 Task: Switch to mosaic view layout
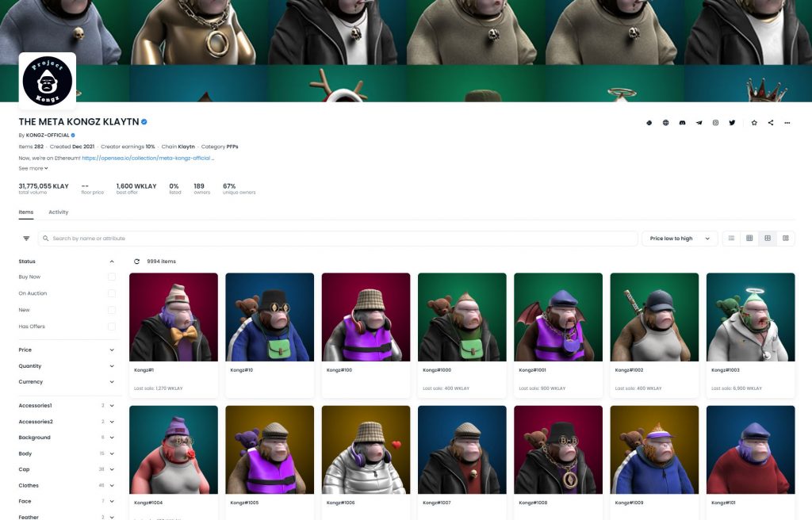tap(786, 239)
